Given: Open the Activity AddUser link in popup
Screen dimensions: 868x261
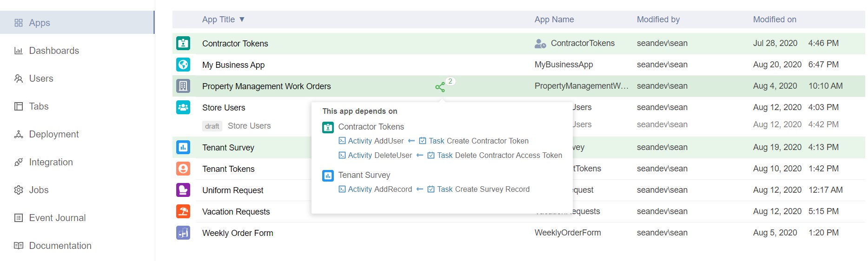Looking at the screenshot, I should (371, 141).
